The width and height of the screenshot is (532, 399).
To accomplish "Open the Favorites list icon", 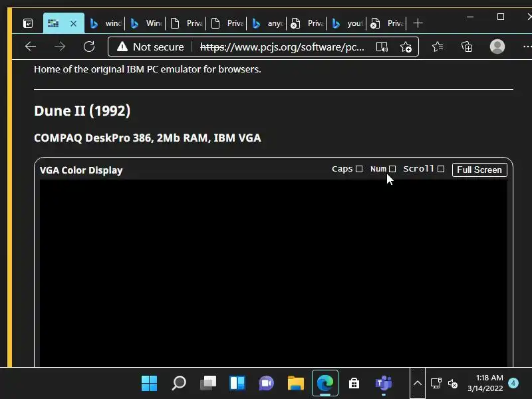I will pyautogui.click(x=438, y=47).
